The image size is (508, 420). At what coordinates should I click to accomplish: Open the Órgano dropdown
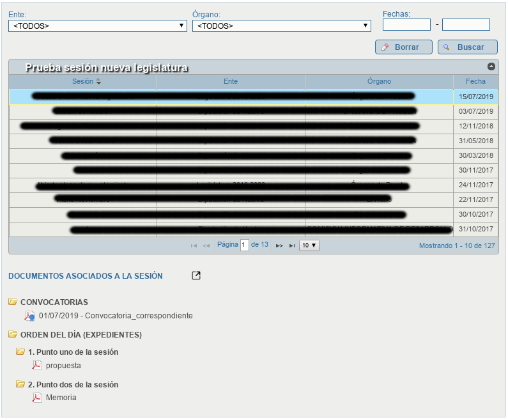coord(282,26)
